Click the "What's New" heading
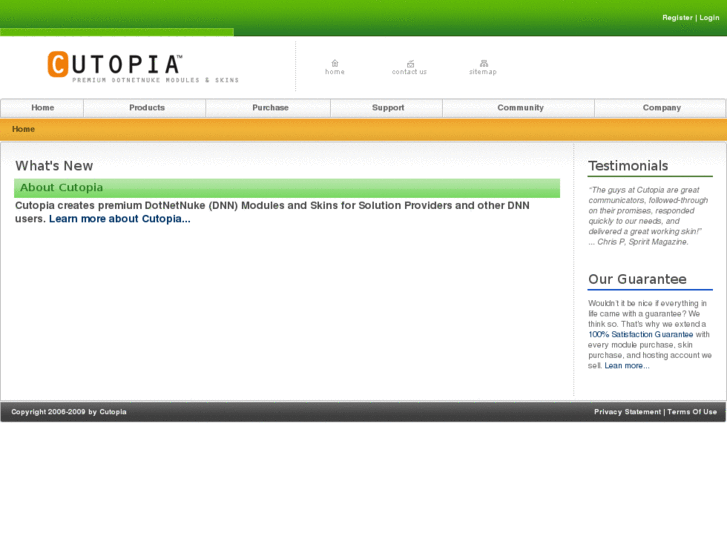The height and width of the screenshot is (545, 727). [x=54, y=166]
